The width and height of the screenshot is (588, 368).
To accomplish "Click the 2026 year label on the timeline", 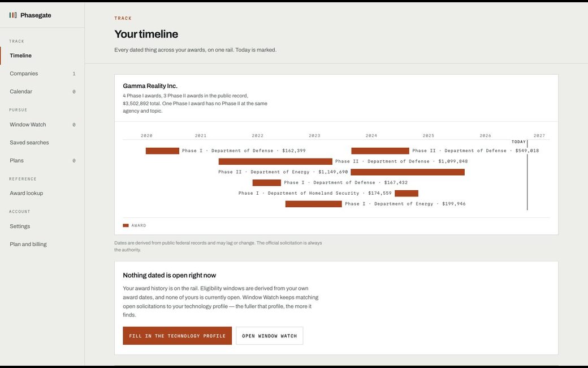I will pos(485,135).
